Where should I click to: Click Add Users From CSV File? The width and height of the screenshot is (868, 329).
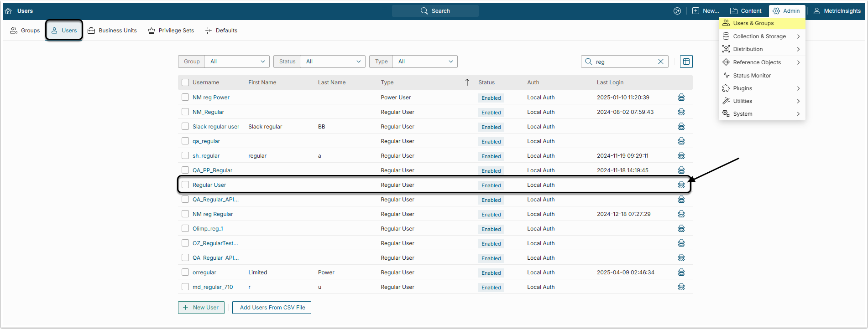coord(272,308)
